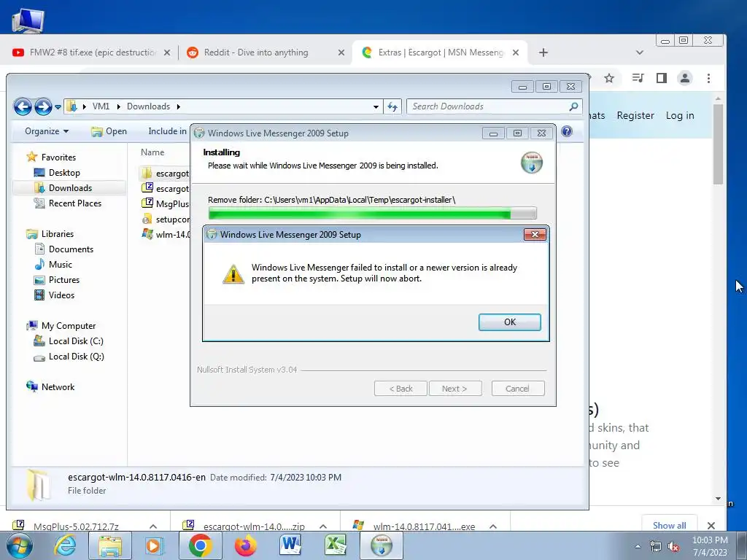
Task: Click OK in the setup error dialog
Action: [x=509, y=322]
